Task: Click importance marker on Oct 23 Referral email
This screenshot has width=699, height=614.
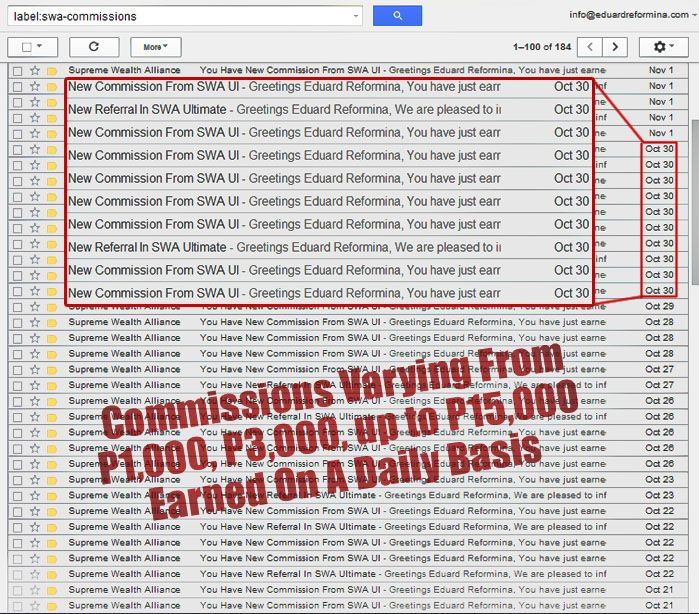Action: coord(52,496)
